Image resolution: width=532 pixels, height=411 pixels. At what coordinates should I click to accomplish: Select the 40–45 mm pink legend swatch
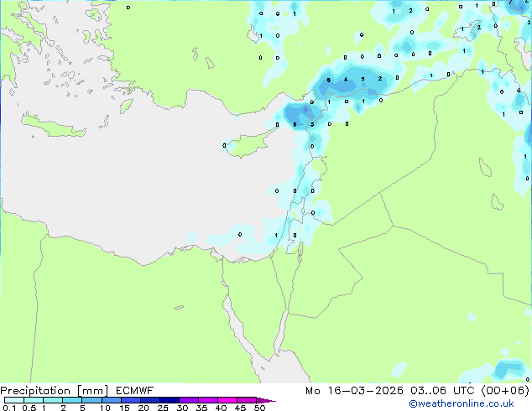click(227, 400)
